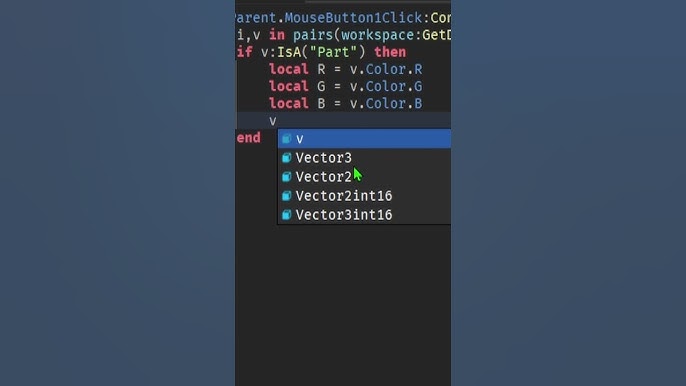Accept the highlighted v suggestion

click(x=364, y=139)
